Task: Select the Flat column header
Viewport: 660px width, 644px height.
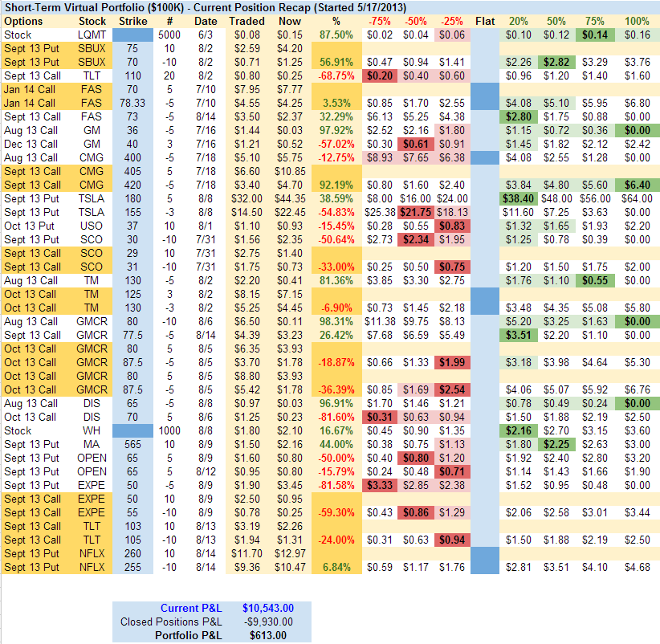Action: (485, 21)
